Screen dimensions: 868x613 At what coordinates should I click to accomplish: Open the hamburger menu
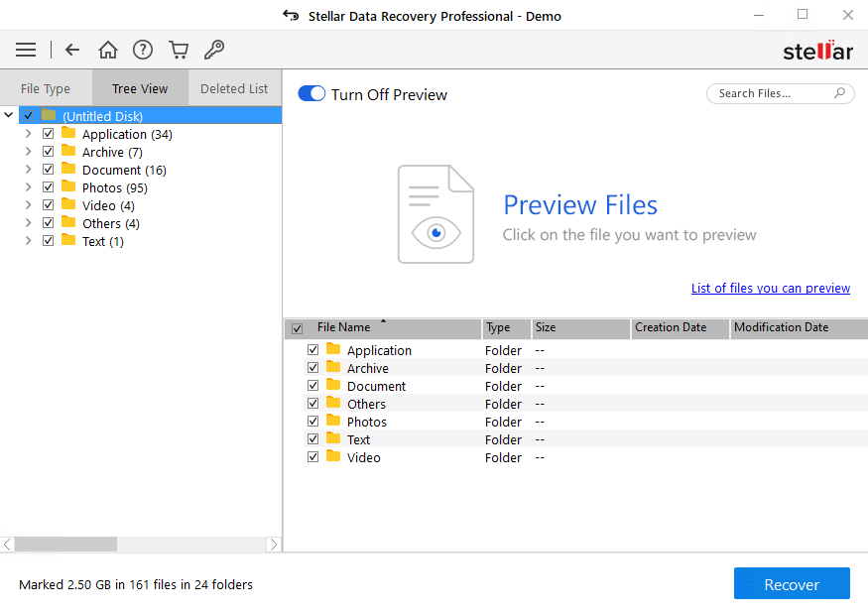(26, 50)
